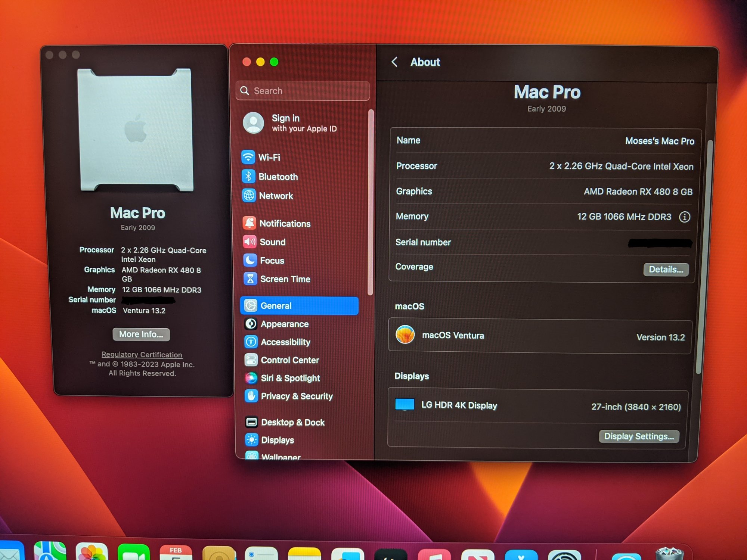The width and height of the screenshot is (747, 560).
Task: Open Calendar from the Dock
Action: [x=175, y=553]
